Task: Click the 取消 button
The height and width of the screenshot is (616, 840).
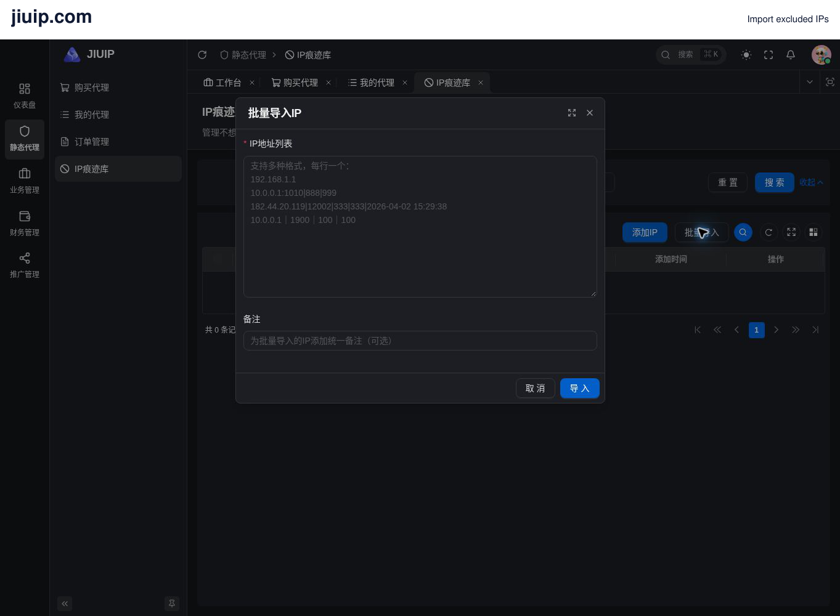Action: (x=536, y=388)
